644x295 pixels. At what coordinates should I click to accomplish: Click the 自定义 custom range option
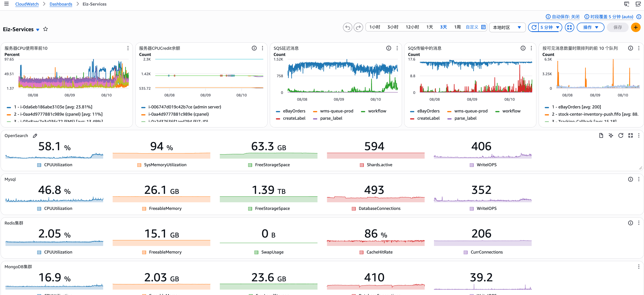coord(472,27)
